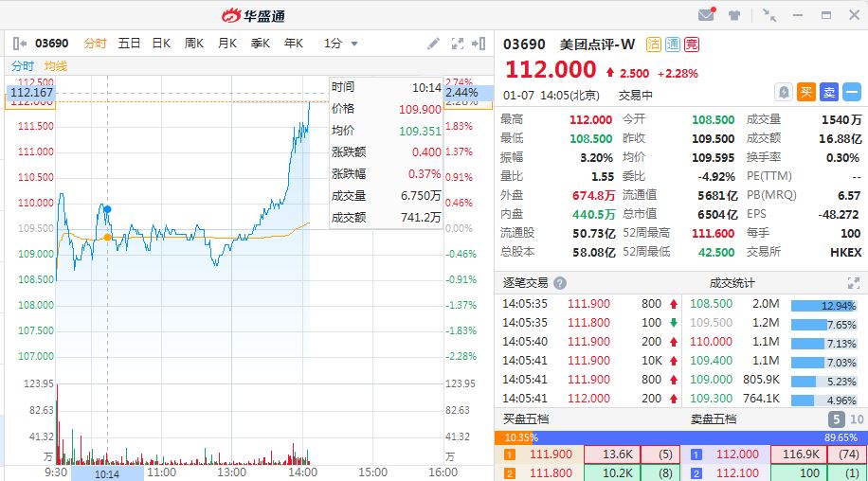Viewport: 868px width, 481px height.
Task: Click the pencil drawing tool icon
Action: pos(433,44)
